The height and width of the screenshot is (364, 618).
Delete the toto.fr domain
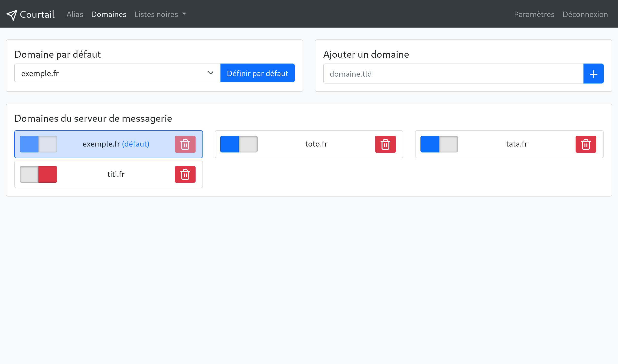385,144
